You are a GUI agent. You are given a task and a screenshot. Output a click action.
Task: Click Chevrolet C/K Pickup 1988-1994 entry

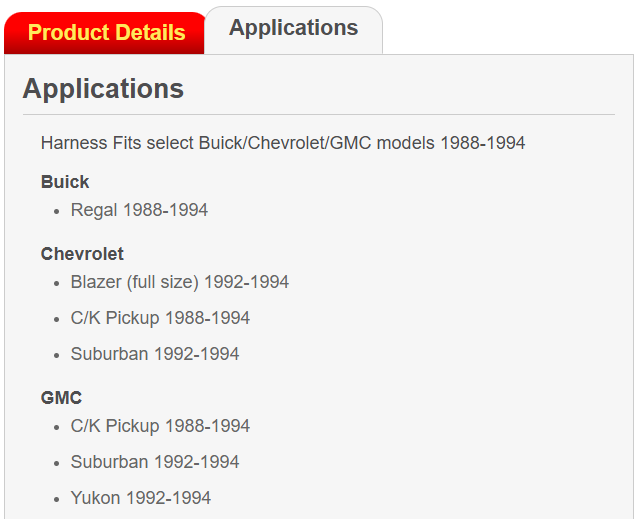click(x=160, y=318)
